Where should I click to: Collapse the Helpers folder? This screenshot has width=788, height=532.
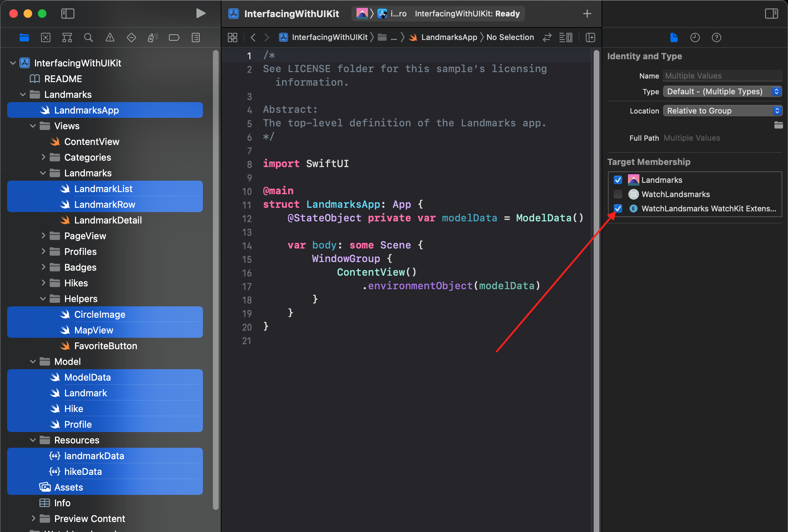click(43, 298)
